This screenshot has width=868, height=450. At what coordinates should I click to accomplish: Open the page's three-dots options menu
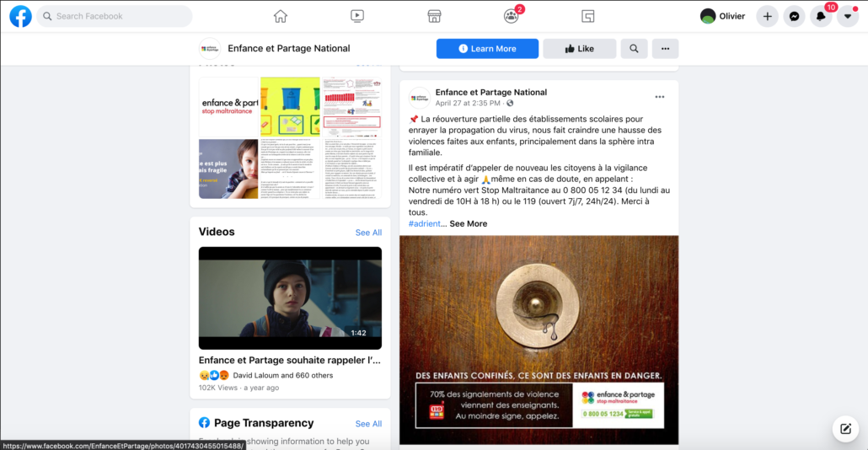666,49
